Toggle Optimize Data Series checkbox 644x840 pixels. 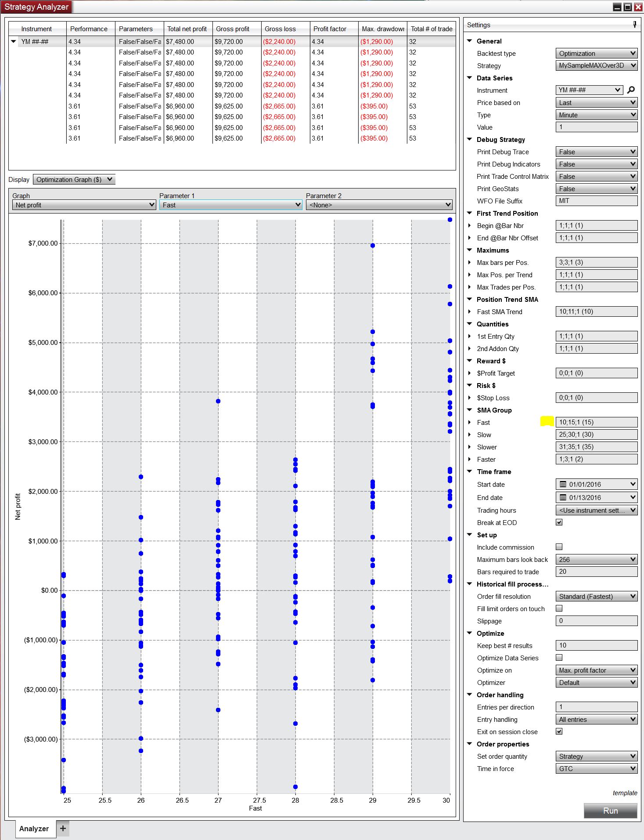point(559,658)
